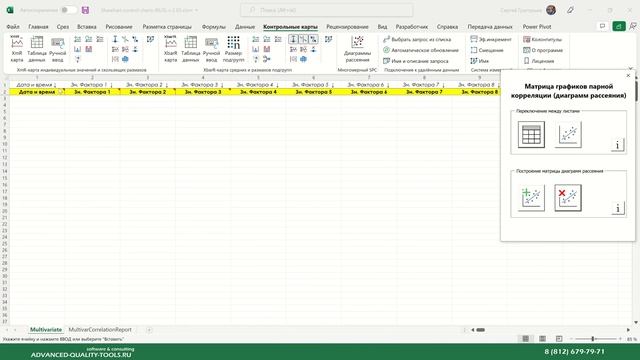This screenshot has height=360, width=640.
Task: Open the XbarR карта chart tool
Action: coord(170,49)
